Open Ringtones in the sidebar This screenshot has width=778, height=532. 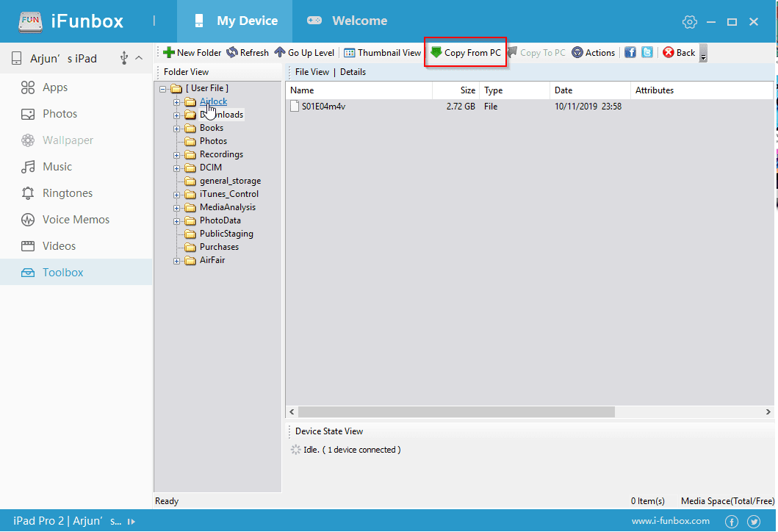[x=76, y=193]
